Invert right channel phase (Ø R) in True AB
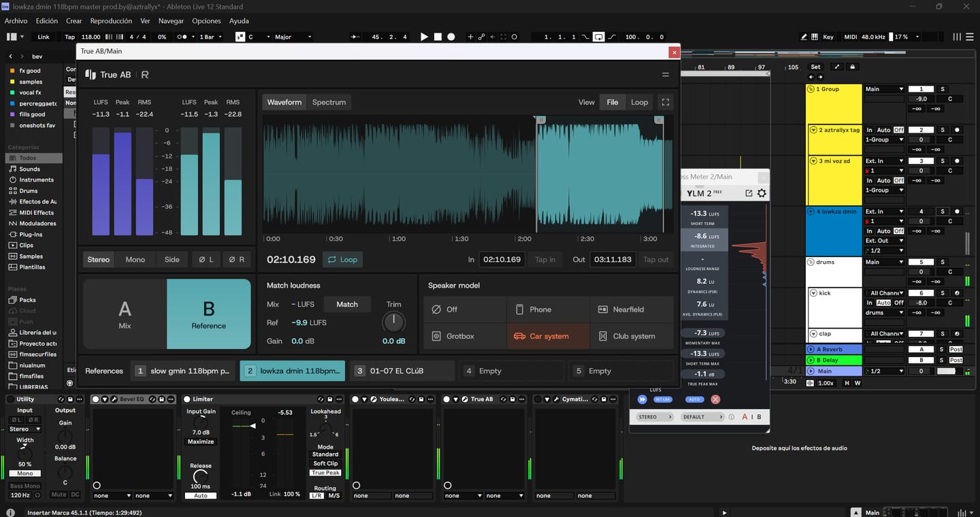 coord(236,259)
